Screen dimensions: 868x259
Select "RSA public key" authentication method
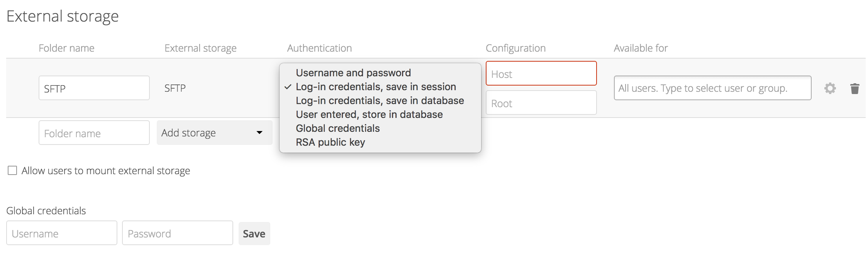(x=330, y=142)
